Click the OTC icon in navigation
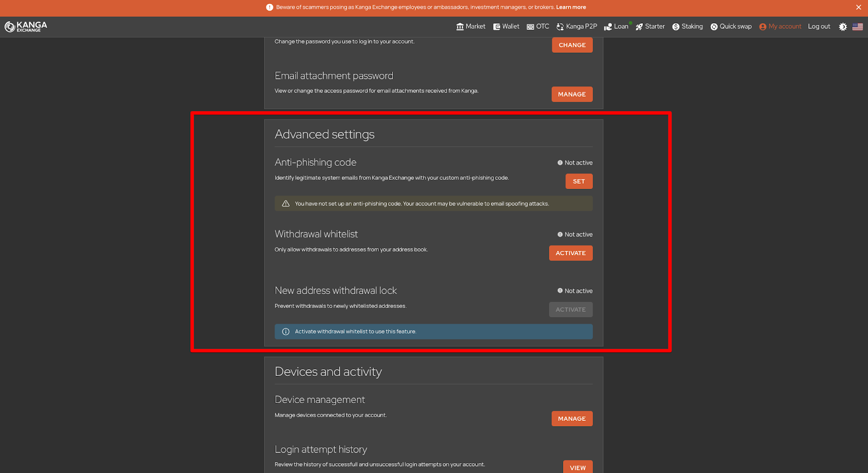This screenshot has width=868, height=473. coord(531,27)
